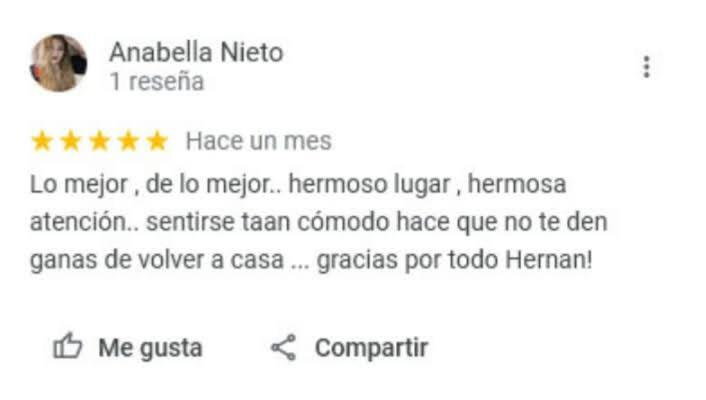Click the Anabella Nieto reviewer name

(196, 52)
